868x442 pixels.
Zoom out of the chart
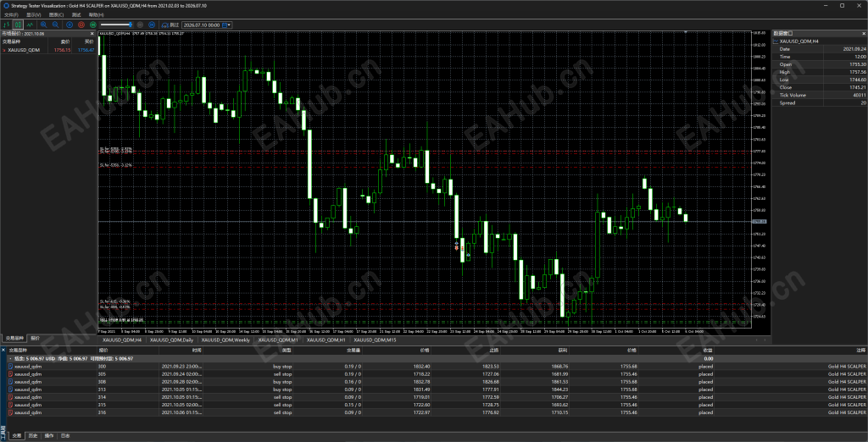[55, 25]
